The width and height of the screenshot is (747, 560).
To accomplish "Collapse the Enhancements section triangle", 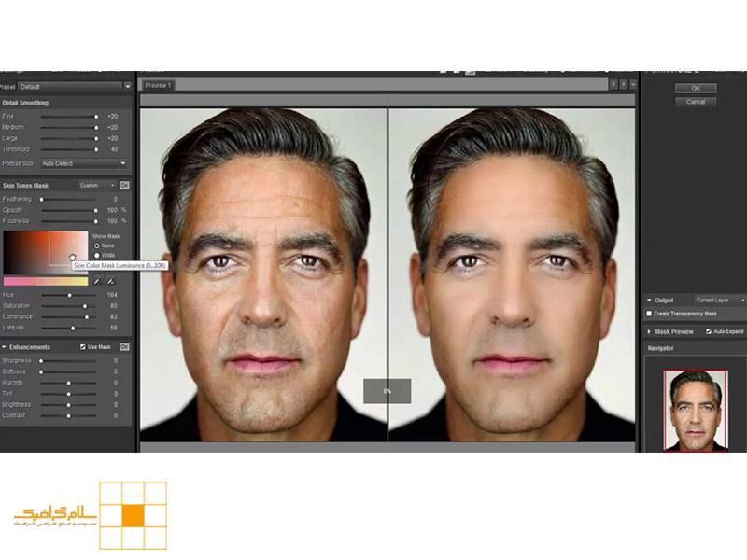I will [x=4, y=346].
